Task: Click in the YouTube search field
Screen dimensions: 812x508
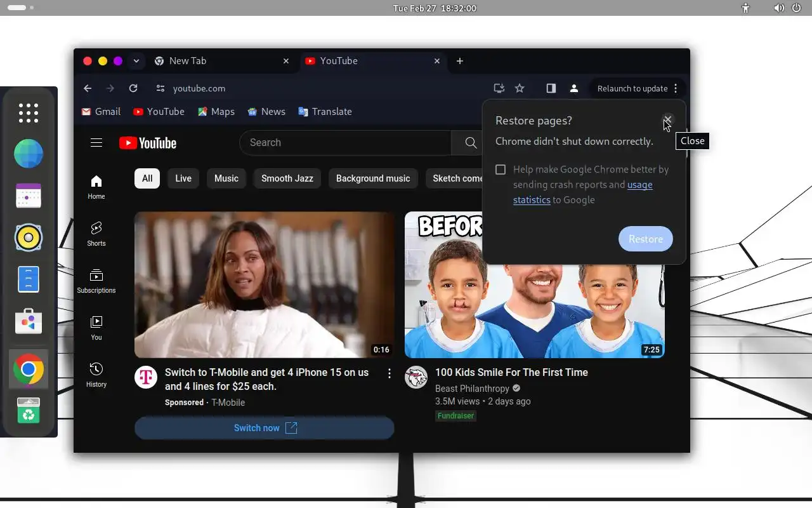Action: [345, 143]
